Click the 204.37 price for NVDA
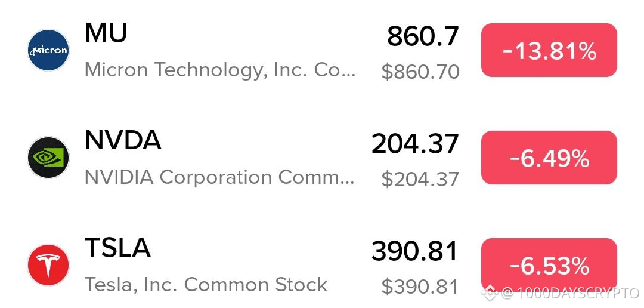 coord(415,144)
